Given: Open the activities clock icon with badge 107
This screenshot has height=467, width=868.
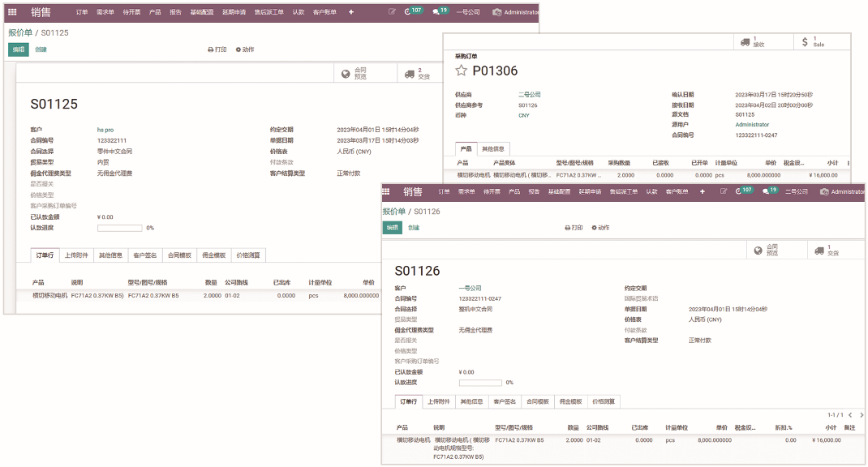Looking at the screenshot, I should coord(413,12).
